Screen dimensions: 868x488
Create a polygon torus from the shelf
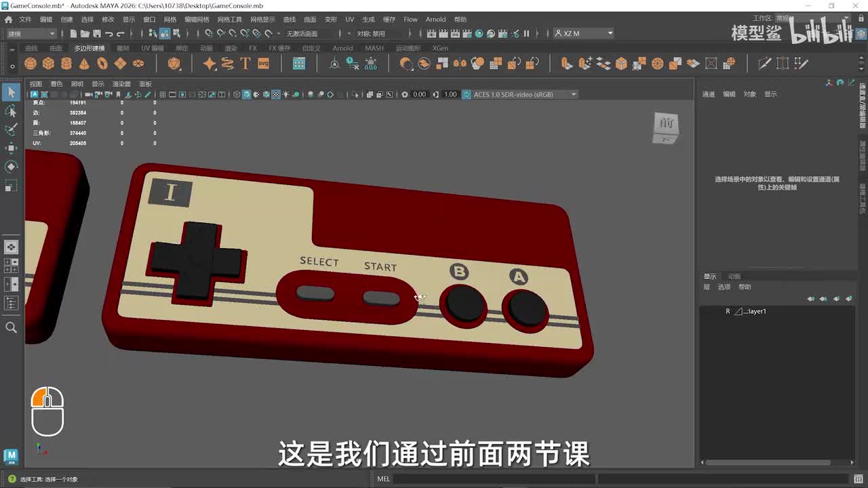click(x=102, y=64)
